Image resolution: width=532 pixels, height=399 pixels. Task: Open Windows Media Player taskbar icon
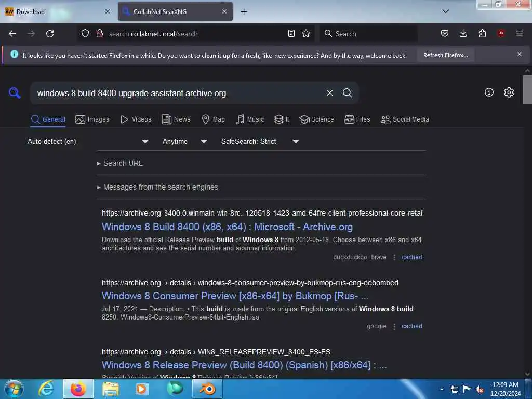[142, 389]
